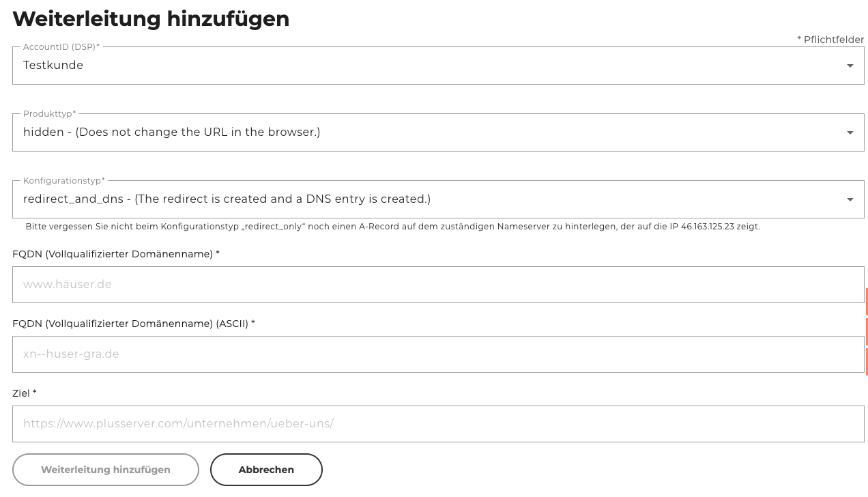This screenshot has width=868, height=497.
Task: Click the FQDN (Vollqualifizierter Domänenname) label
Action: tap(115, 254)
